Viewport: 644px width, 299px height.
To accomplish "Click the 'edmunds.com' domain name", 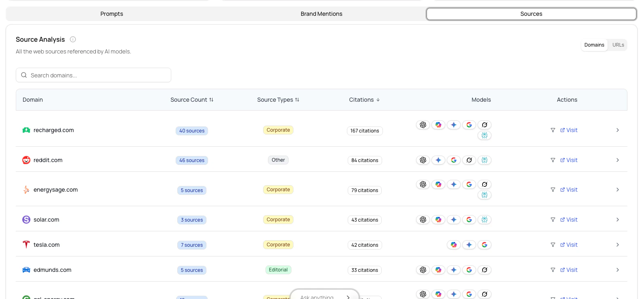I will tap(52, 270).
